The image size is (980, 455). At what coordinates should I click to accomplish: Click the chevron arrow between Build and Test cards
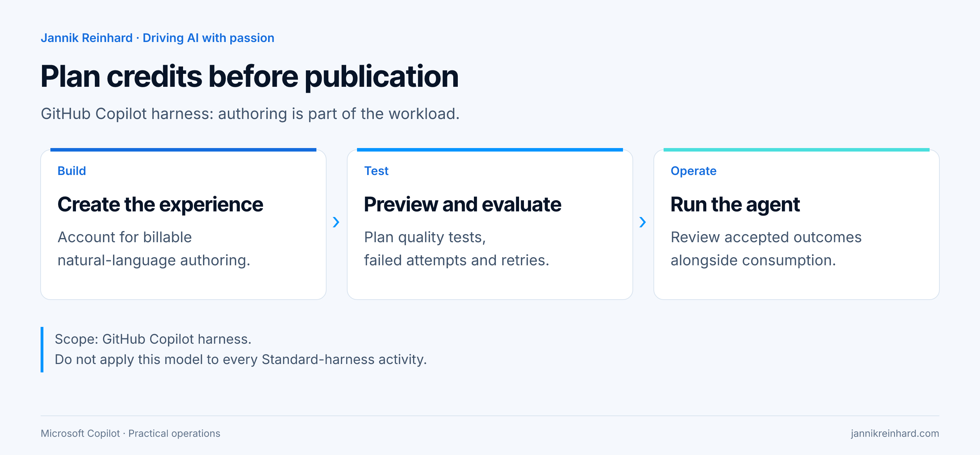tap(336, 222)
